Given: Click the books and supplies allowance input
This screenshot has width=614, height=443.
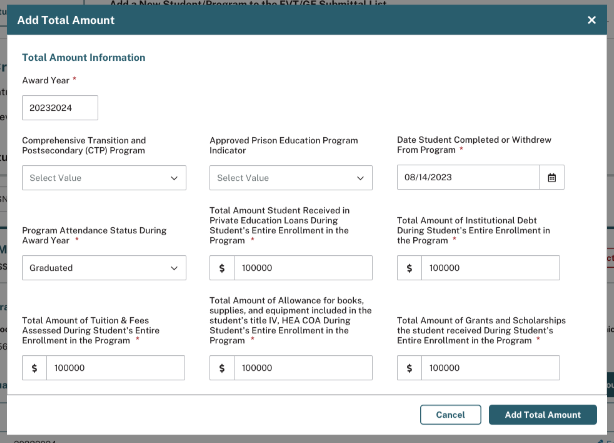Looking at the screenshot, I should pyautogui.click(x=303, y=368).
